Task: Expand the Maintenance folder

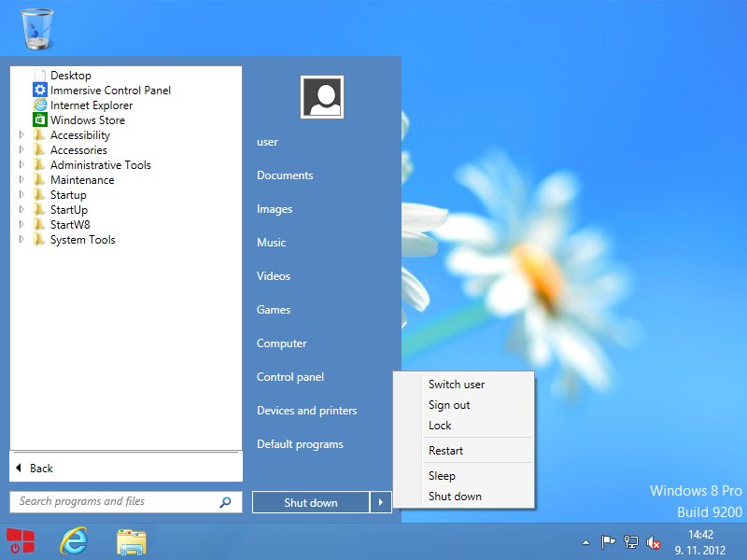Action: (x=21, y=179)
